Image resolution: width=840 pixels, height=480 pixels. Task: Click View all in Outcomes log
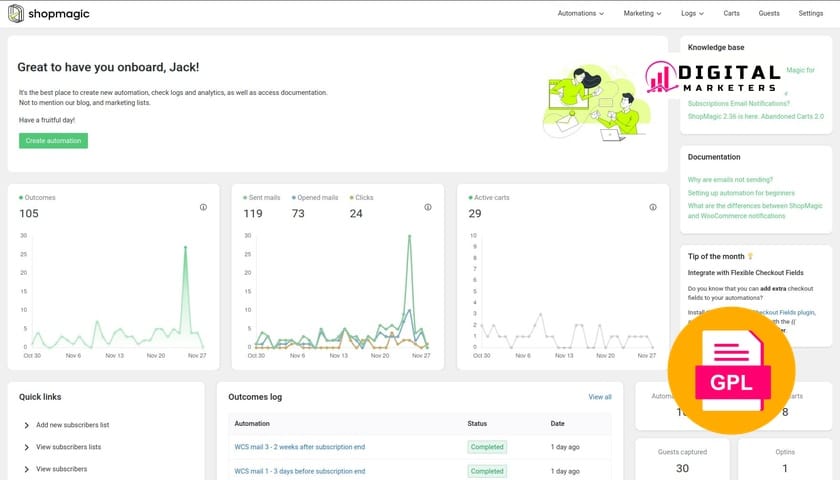[x=599, y=397]
